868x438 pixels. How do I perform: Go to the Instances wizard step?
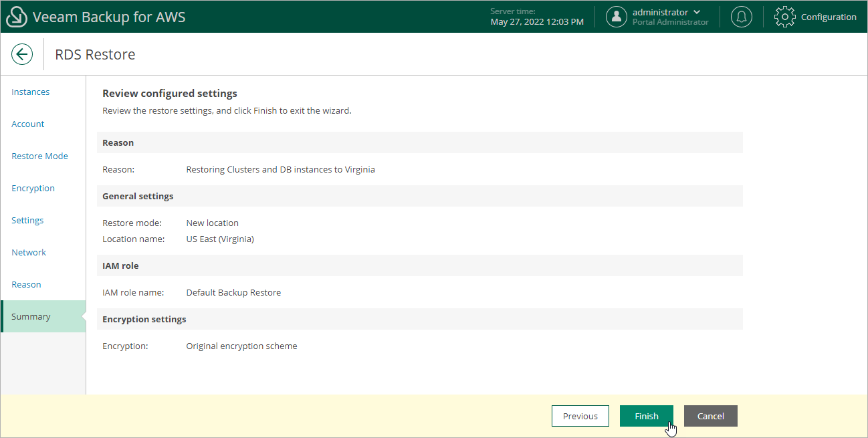click(x=31, y=92)
